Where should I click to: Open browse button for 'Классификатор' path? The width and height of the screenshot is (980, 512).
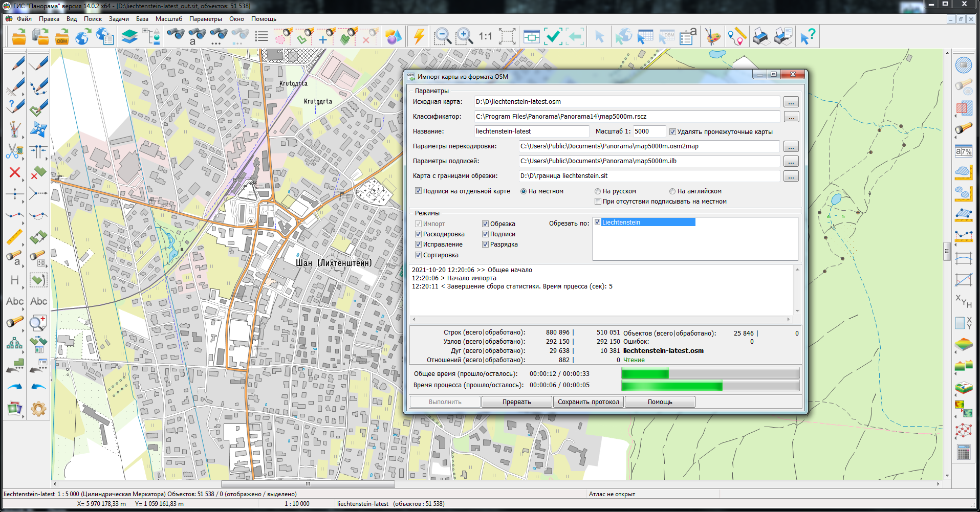(791, 117)
